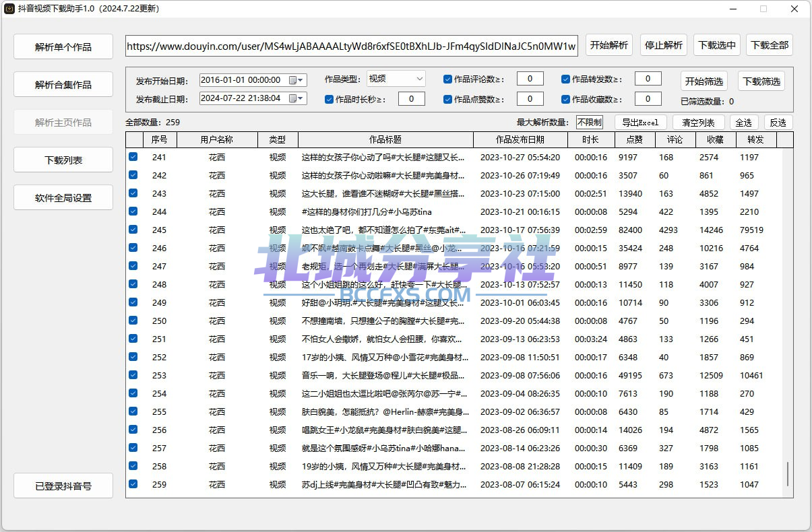
Task: Click 反选 button
Action: (x=778, y=123)
